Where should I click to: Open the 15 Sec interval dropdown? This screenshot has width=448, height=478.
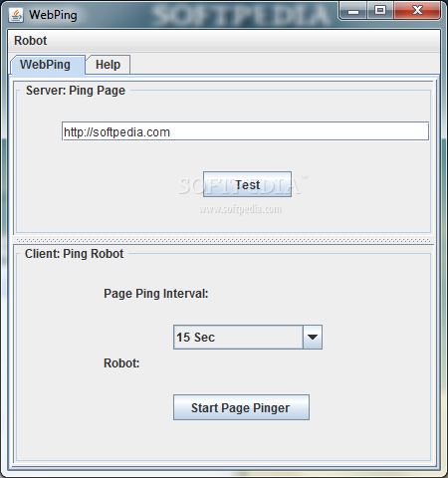(x=248, y=337)
